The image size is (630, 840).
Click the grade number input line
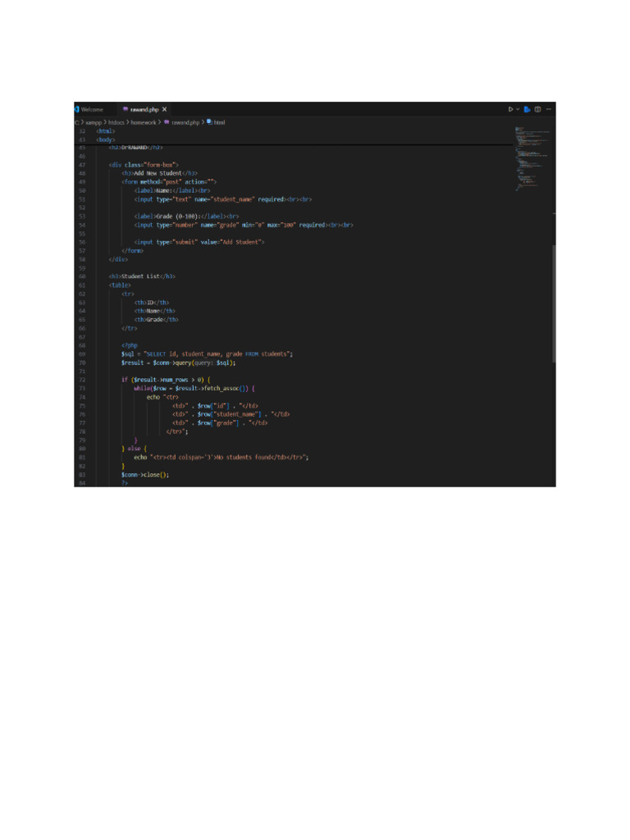point(244,225)
